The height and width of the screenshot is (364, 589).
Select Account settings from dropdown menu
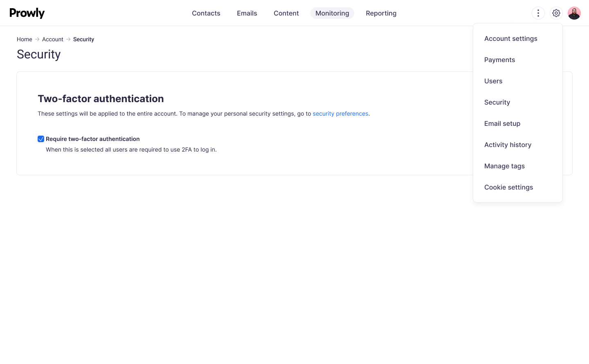pos(510,38)
